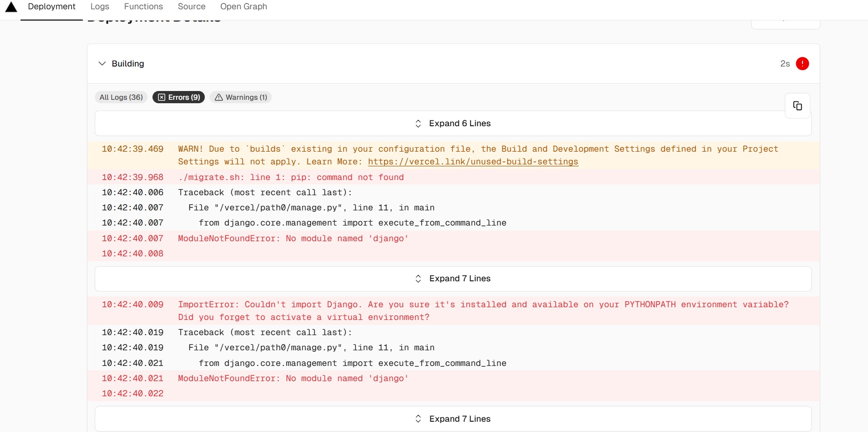Open the Functions tab
The image size is (868, 432).
pos(143,7)
